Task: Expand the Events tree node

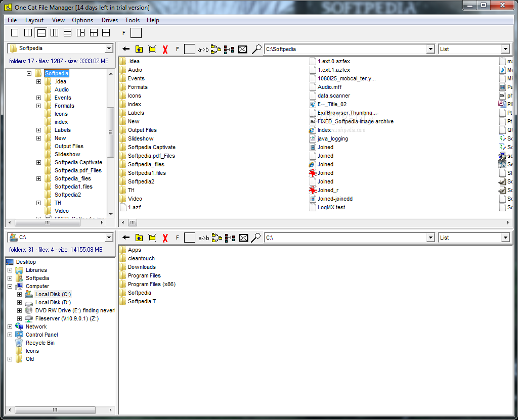Action: (x=38, y=98)
